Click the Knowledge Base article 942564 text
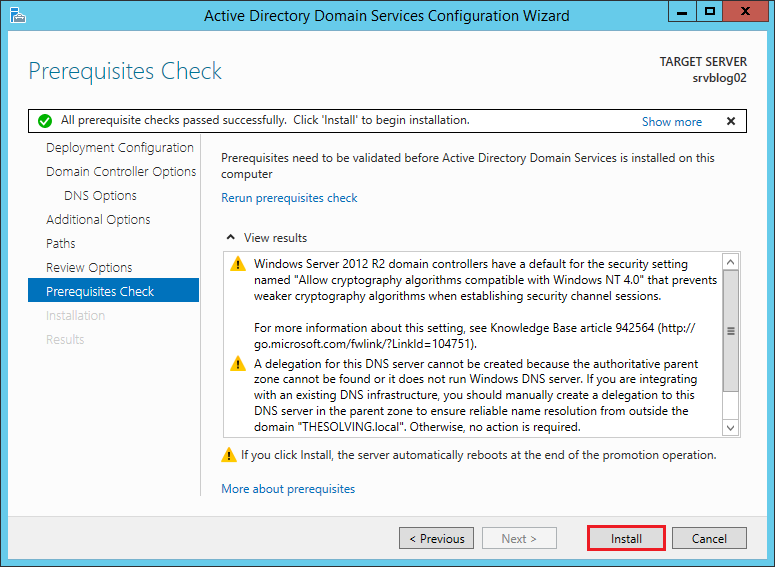This screenshot has width=775, height=567. pyautogui.click(x=572, y=328)
